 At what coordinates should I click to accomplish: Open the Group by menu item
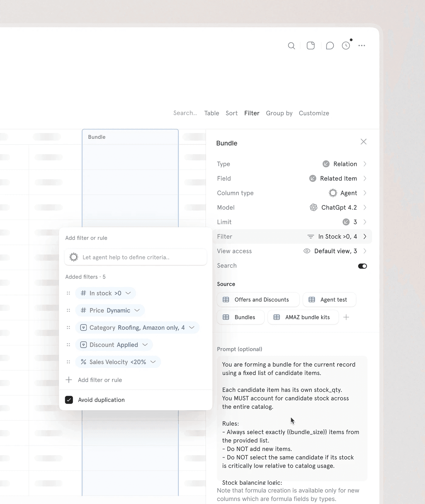(279, 113)
